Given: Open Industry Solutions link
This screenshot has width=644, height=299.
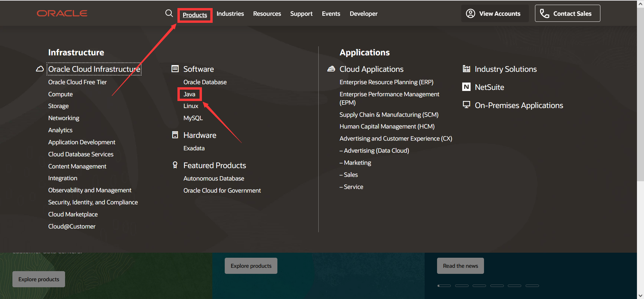Looking at the screenshot, I should [x=505, y=69].
